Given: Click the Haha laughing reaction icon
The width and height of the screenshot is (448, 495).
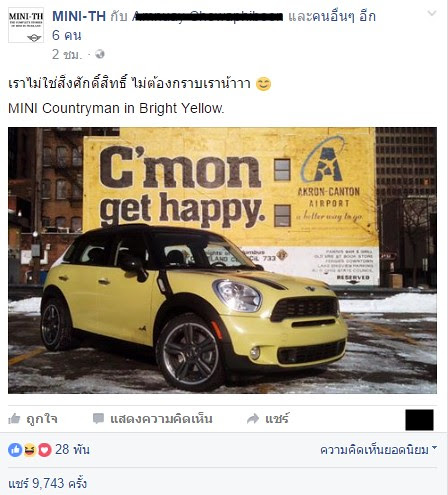Looking at the screenshot, I should [x=30, y=450].
